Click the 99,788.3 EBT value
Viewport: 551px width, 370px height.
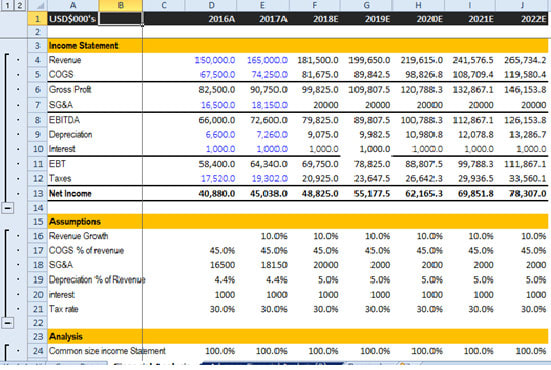tap(476, 164)
